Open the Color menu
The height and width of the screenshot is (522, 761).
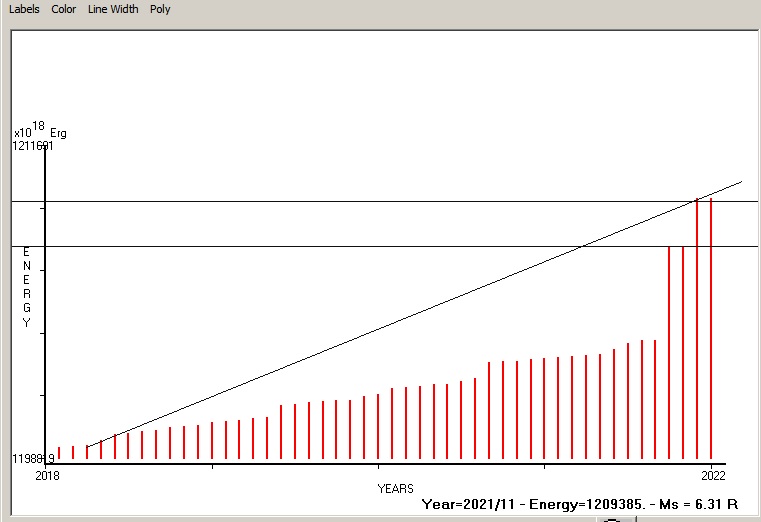(64, 9)
